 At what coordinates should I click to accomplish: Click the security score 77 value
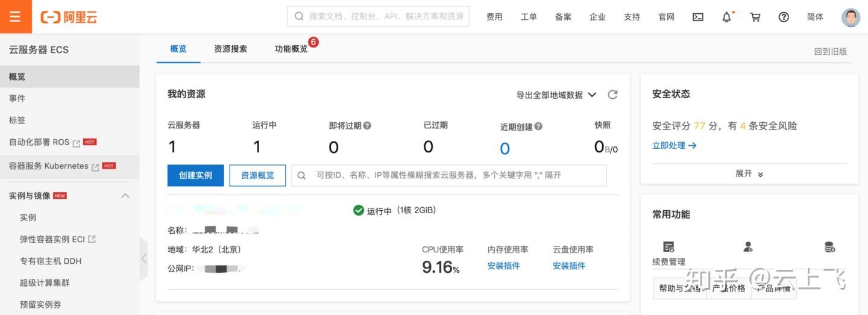click(699, 126)
